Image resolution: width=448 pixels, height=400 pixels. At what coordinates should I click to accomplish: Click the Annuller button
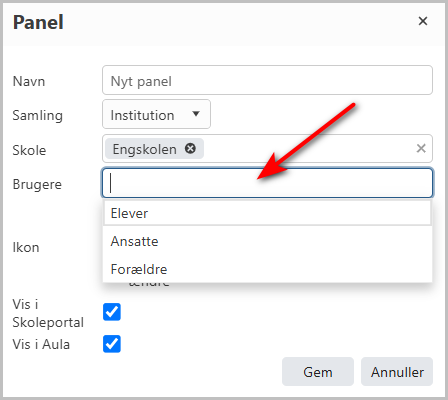point(397,372)
